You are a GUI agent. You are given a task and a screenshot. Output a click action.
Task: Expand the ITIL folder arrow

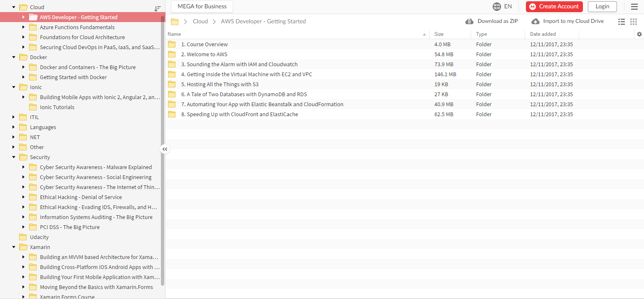14,117
